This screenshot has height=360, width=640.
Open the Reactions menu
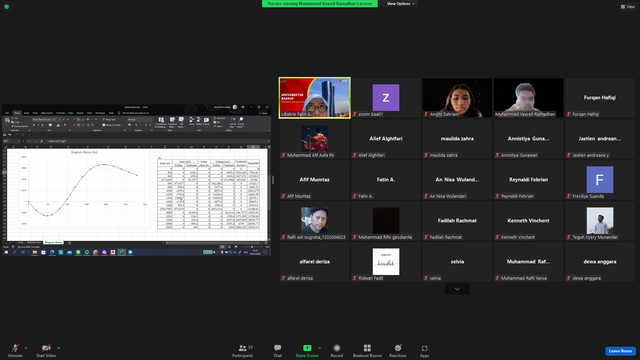[398, 350]
